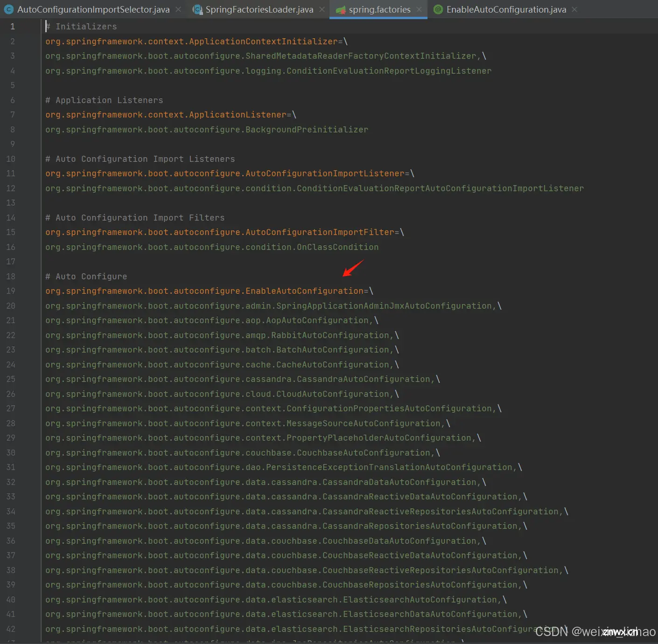The image size is (658, 644).
Task: Click line number 42 in the gutter
Action: pyautogui.click(x=11, y=629)
